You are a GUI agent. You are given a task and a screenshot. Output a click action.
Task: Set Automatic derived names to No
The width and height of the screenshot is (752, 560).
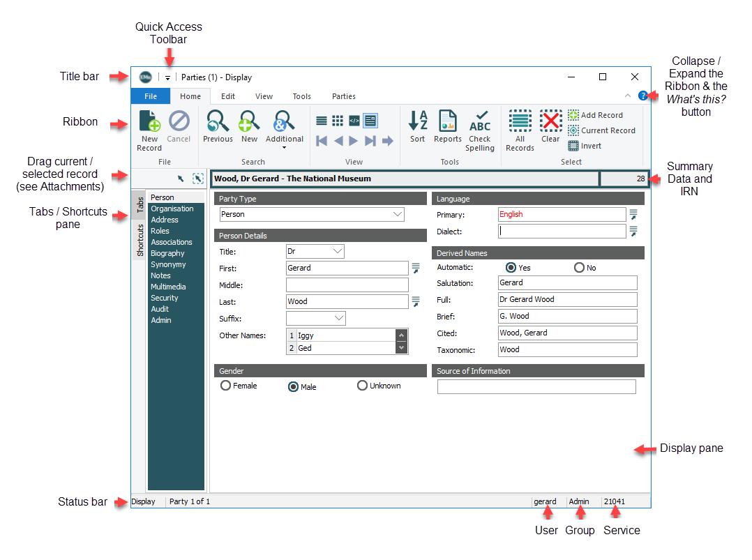(x=579, y=268)
